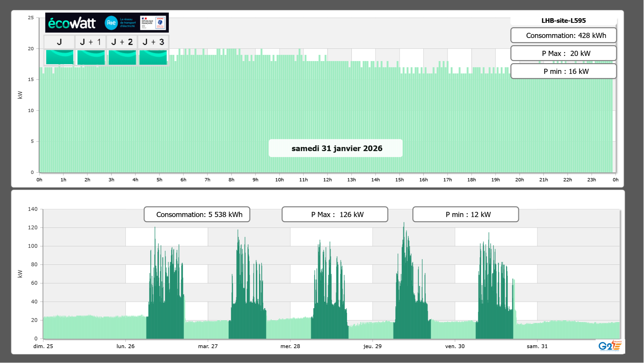Click the weekly Consommation 5 538 kWh box

(197, 214)
